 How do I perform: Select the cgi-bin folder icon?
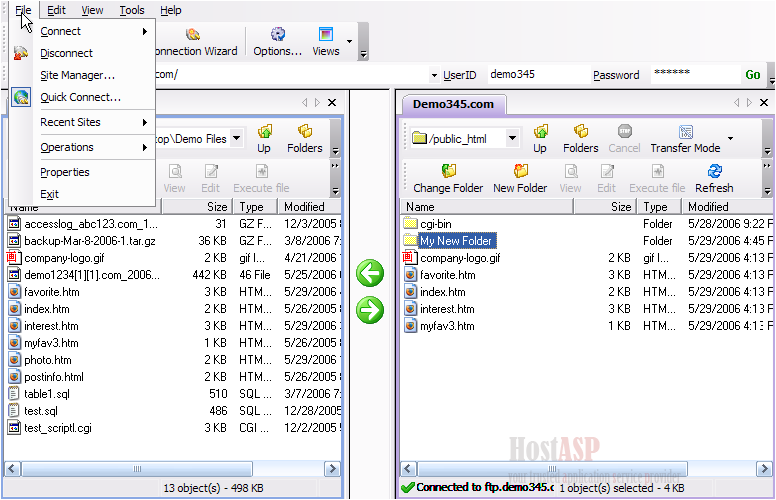(x=410, y=223)
